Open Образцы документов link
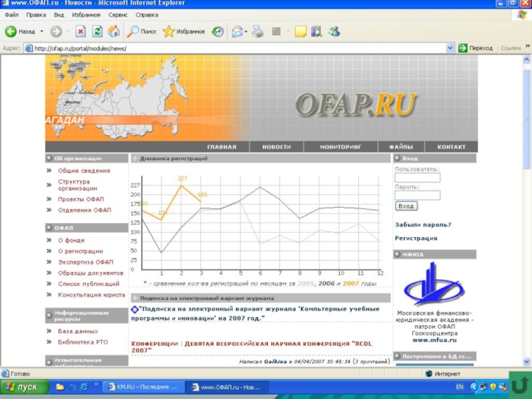The width and height of the screenshot is (532, 399). (x=90, y=273)
